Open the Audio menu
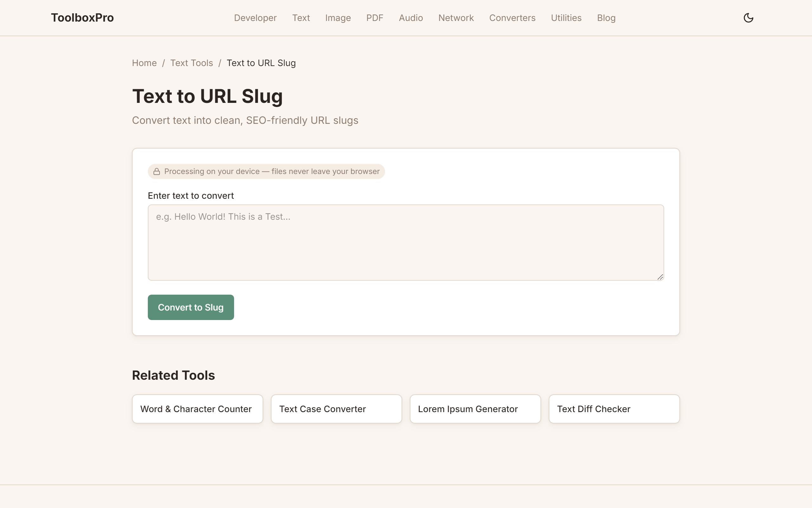Image resolution: width=812 pixels, height=508 pixels. pyautogui.click(x=411, y=18)
